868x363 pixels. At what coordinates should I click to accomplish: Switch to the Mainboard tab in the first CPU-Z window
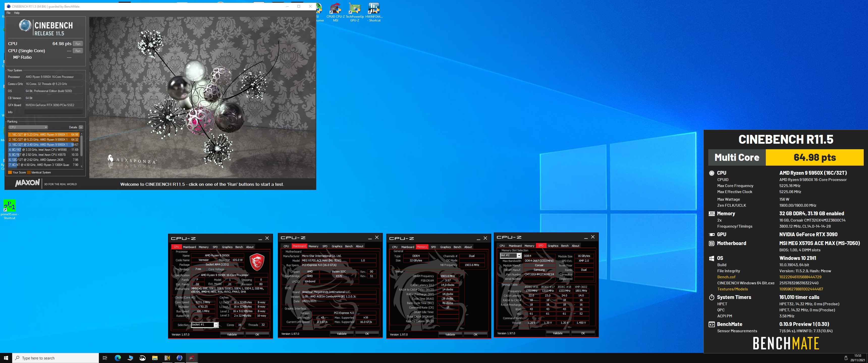(x=189, y=247)
